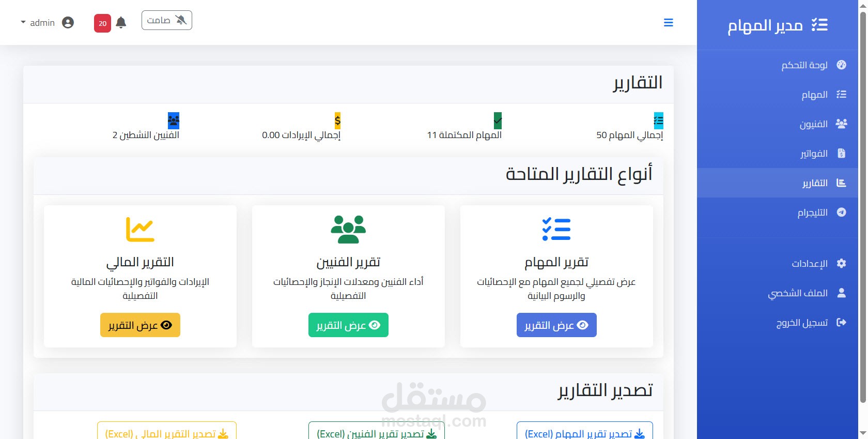
Task: Click the red notification count badge 20
Action: [102, 23]
